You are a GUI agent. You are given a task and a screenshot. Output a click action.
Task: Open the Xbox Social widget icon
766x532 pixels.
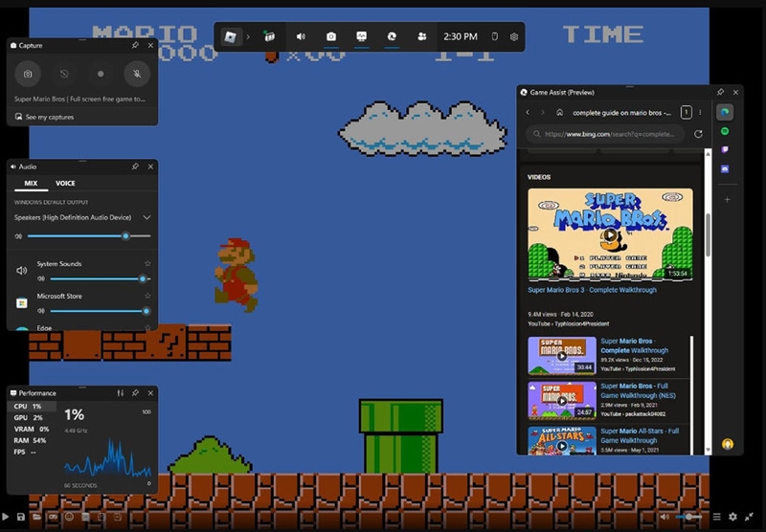pyautogui.click(x=421, y=36)
